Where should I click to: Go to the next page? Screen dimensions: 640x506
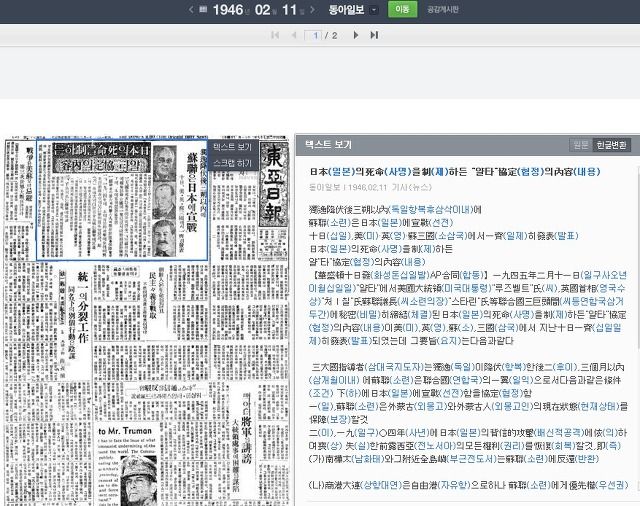point(356,35)
